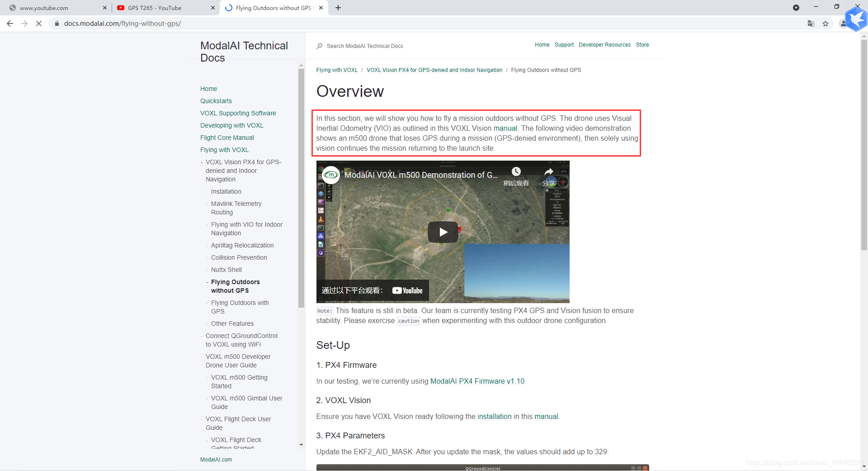Click the main page vertical scrollbar thumb
The height and width of the screenshot is (471, 868).
pyautogui.click(x=864, y=145)
